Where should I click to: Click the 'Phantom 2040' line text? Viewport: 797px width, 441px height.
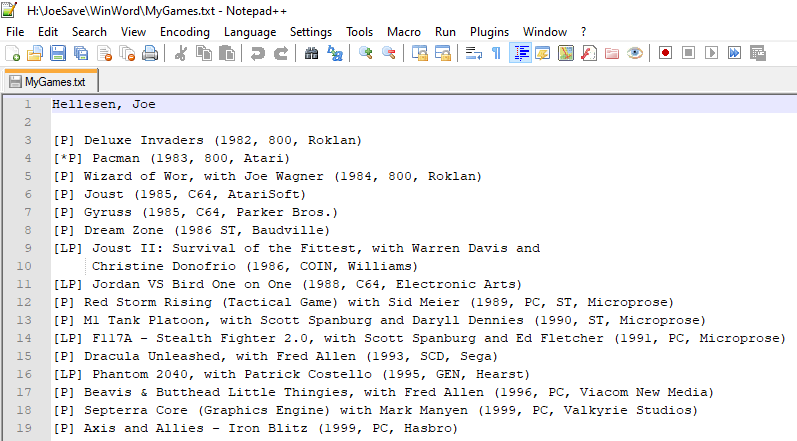pos(292,374)
